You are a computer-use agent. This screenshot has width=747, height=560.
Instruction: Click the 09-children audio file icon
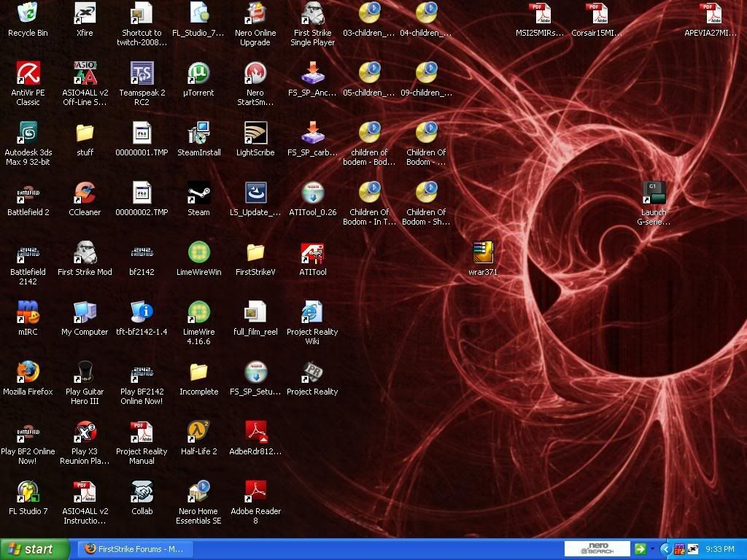pos(426,73)
